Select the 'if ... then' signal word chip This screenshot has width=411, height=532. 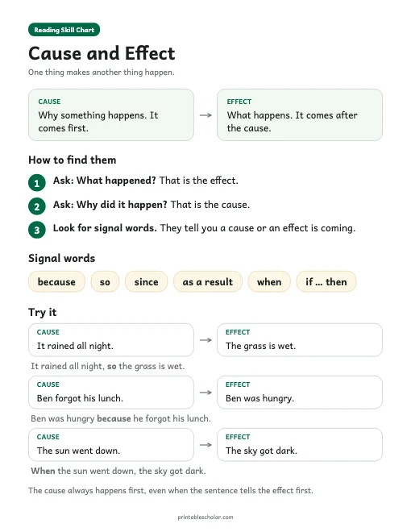[x=326, y=281]
